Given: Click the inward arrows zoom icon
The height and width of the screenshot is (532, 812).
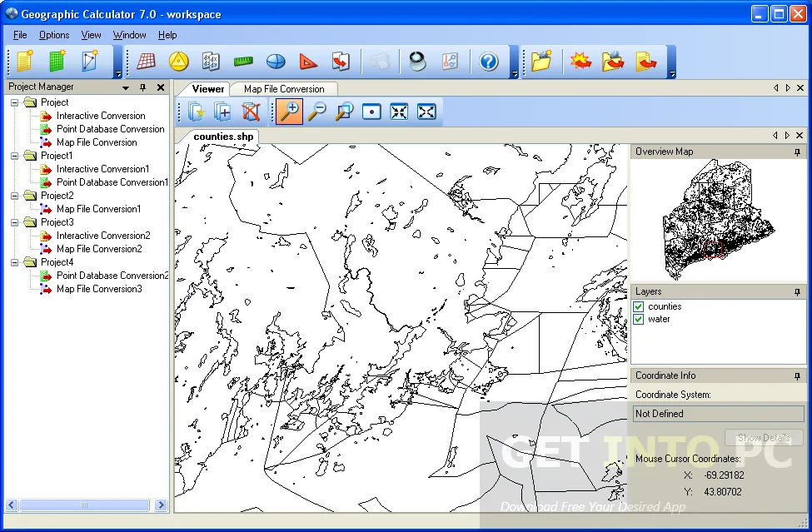Looking at the screenshot, I should coord(399,112).
